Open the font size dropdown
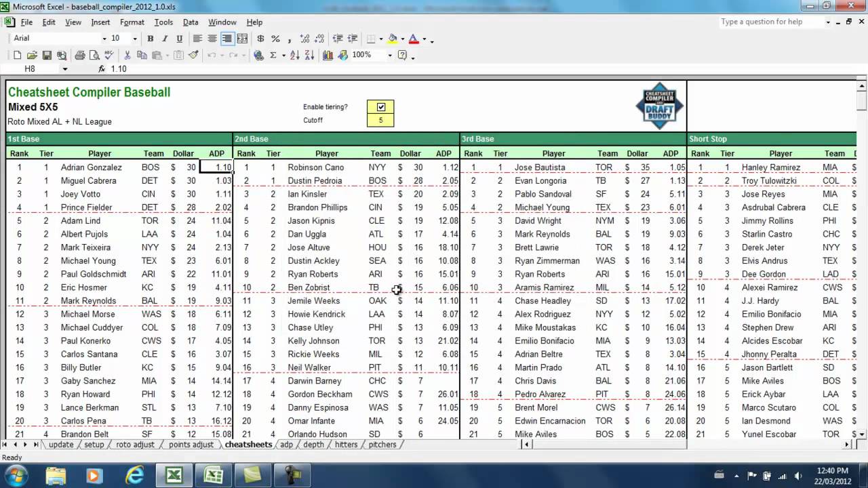Screen dimensions: 868x488 point(135,39)
